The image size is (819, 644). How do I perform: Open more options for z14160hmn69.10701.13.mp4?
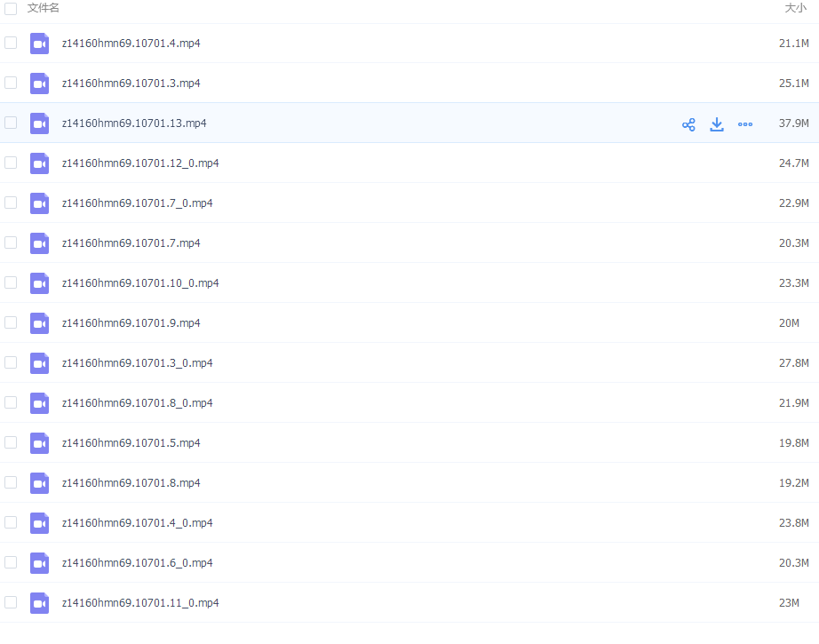[x=745, y=124]
